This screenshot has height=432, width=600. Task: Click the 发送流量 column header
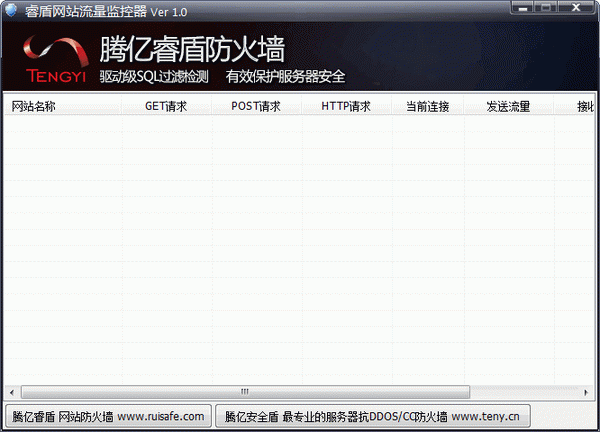(509, 106)
